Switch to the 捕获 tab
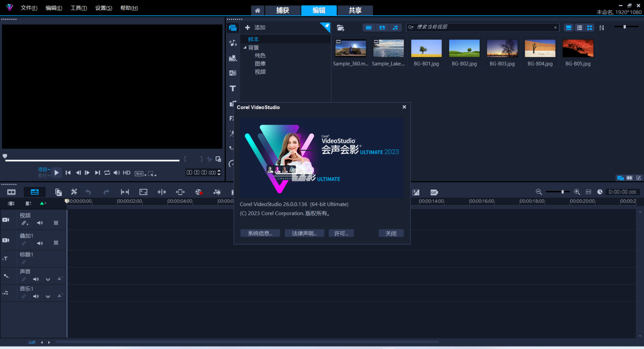644x349 pixels. click(x=283, y=10)
